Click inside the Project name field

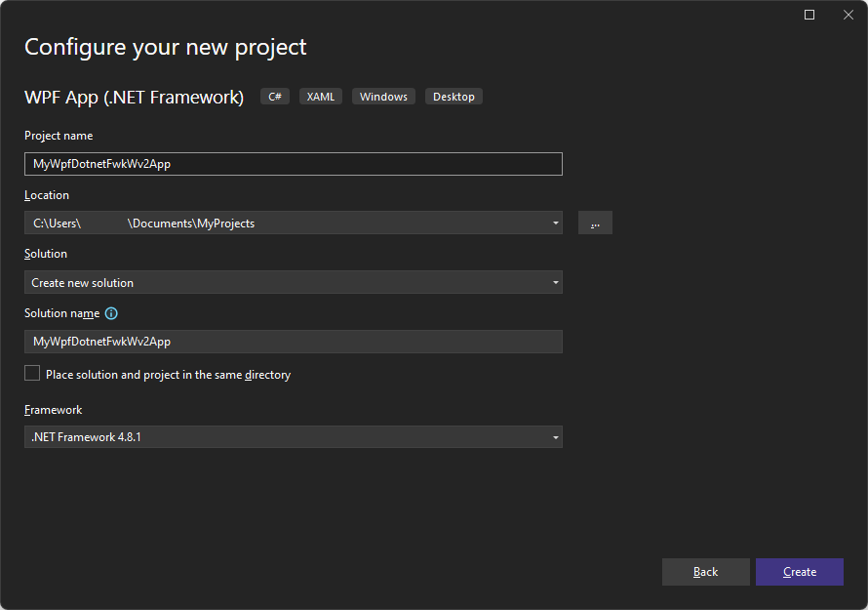click(x=293, y=164)
